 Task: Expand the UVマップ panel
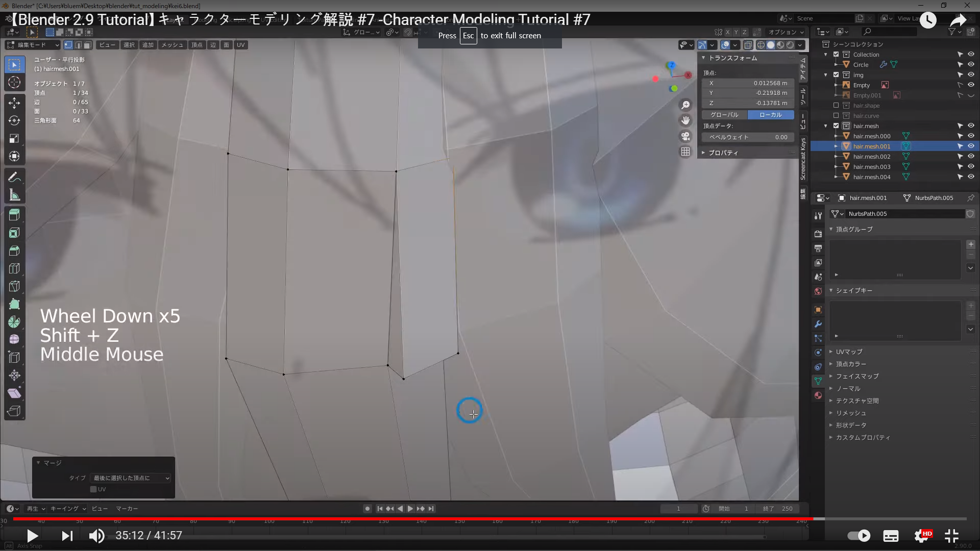[x=849, y=352]
